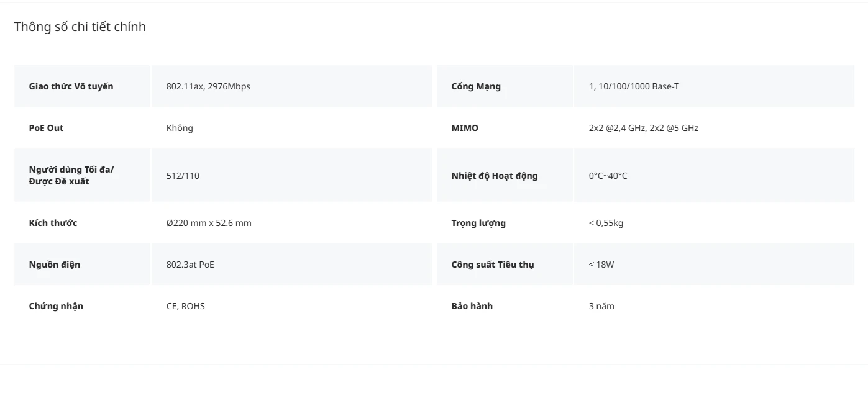The width and height of the screenshot is (868, 416).
Task: Select the value '0°C~40°C'
Action: [x=608, y=176]
